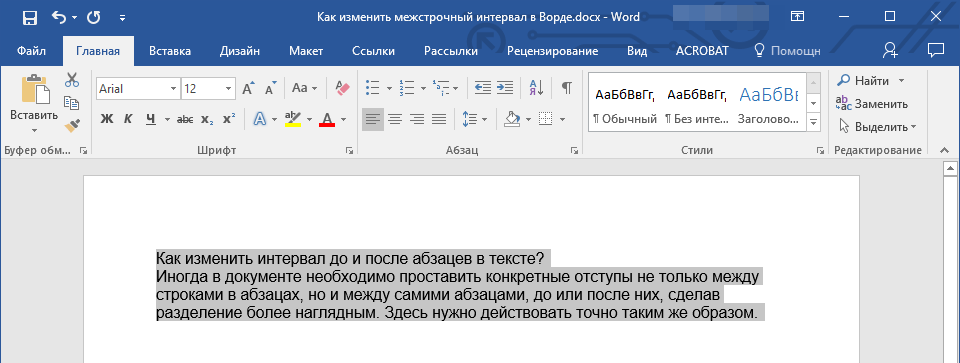Viewport: 960px width, 363px height.
Task: Expand the line spacing dropdown
Action: click(484, 119)
